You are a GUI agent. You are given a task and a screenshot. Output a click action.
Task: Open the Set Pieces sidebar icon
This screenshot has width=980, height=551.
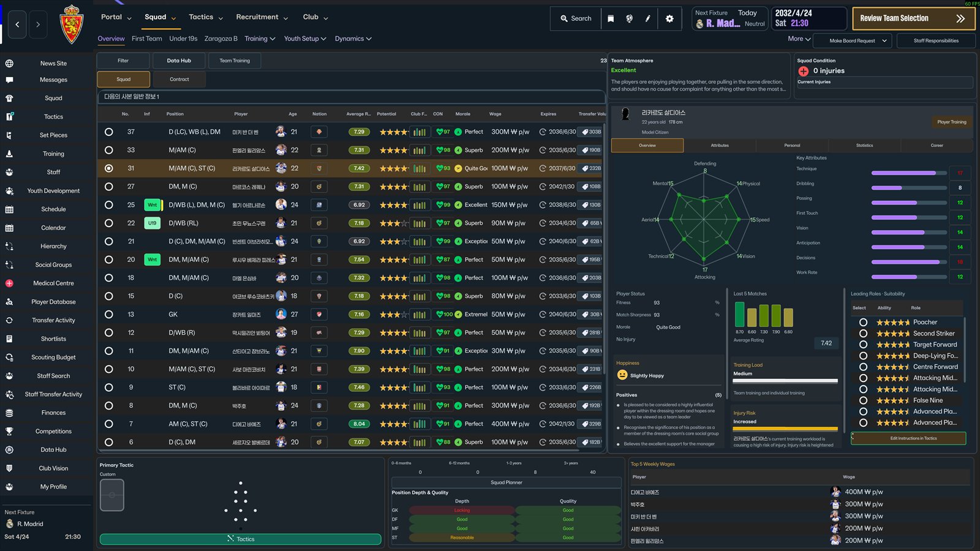click(9, 135)
